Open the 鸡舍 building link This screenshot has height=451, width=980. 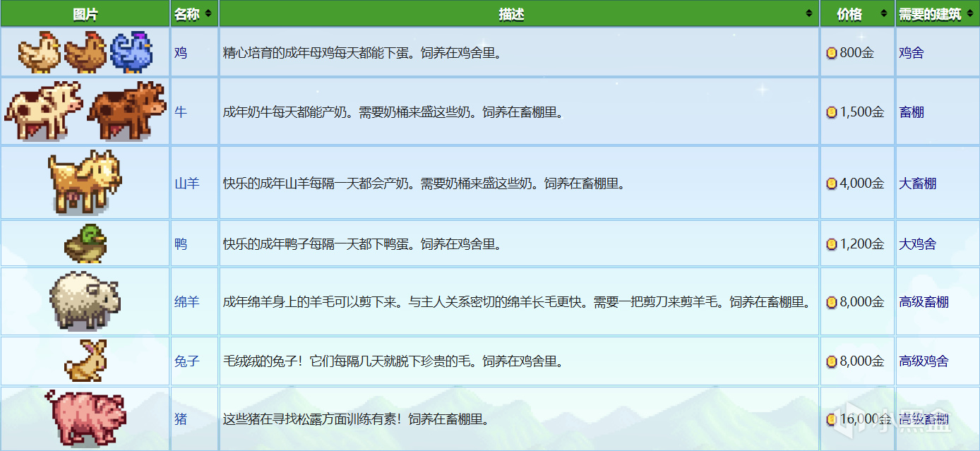[x=912, y=52]
